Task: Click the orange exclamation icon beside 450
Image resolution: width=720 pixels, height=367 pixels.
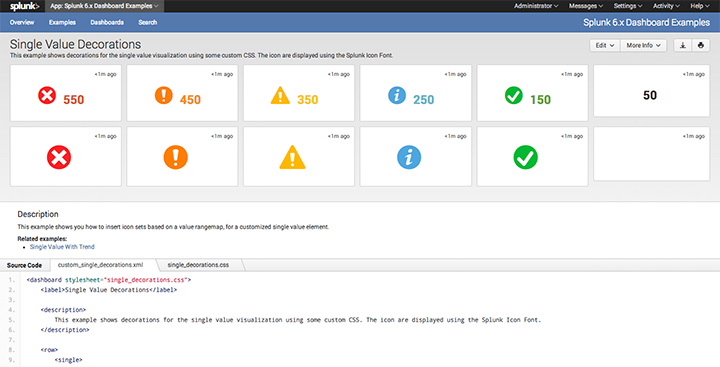Action: (163, 96)
